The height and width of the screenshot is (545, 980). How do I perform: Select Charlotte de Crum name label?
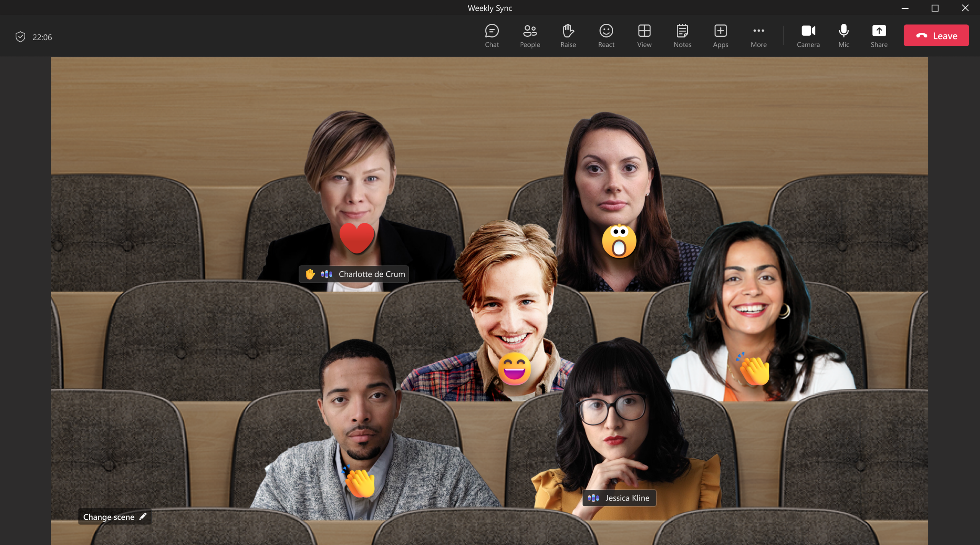pos(371,274)
